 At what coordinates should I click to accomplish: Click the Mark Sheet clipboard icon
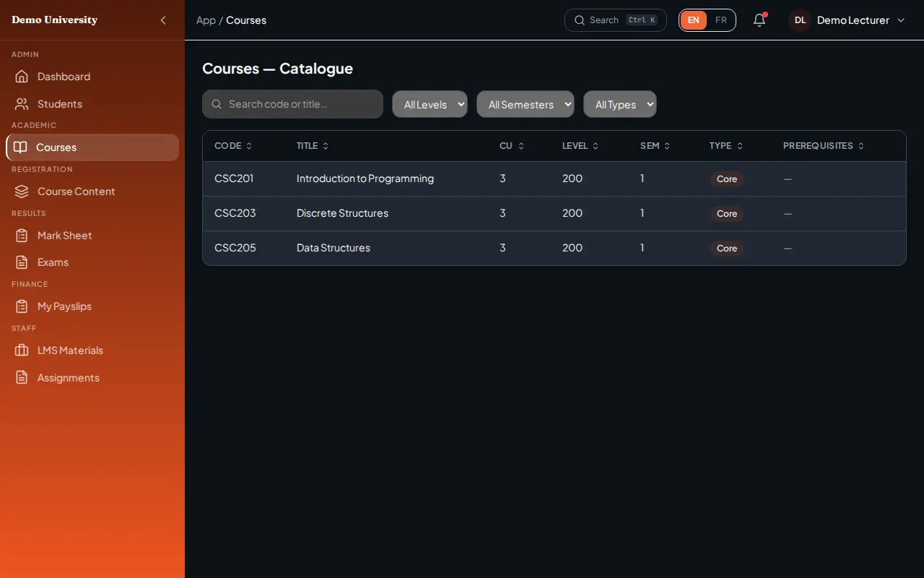22,236
